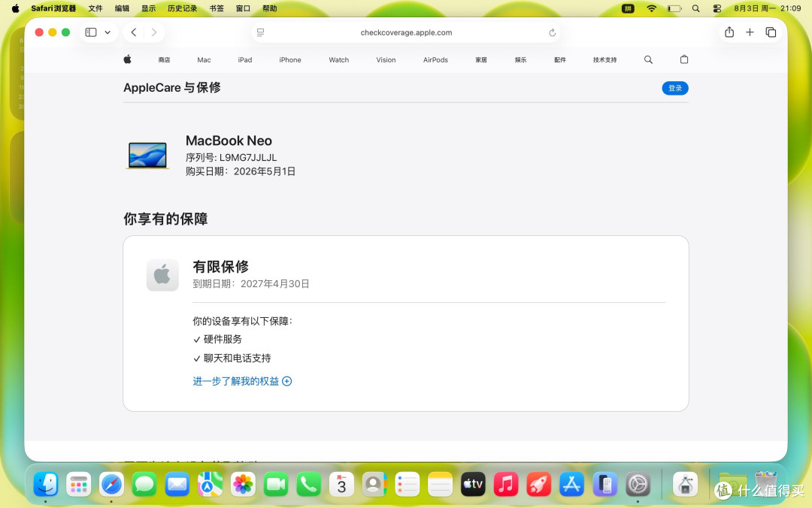Open Photos from the Dock

(243, 485)
